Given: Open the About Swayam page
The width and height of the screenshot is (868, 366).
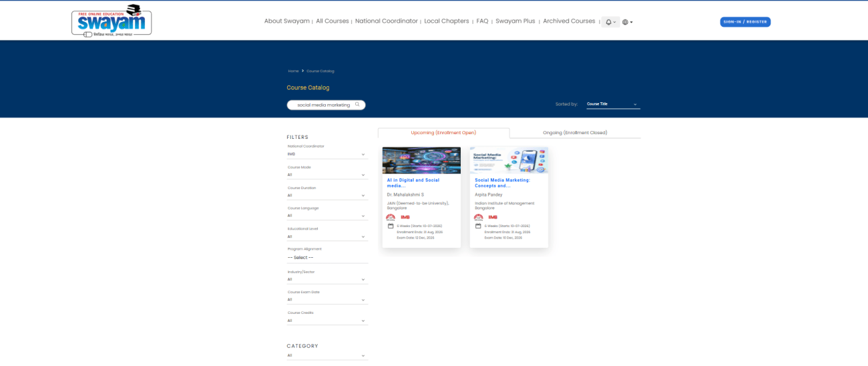Looking at the screenshot, I should [287, 21].
